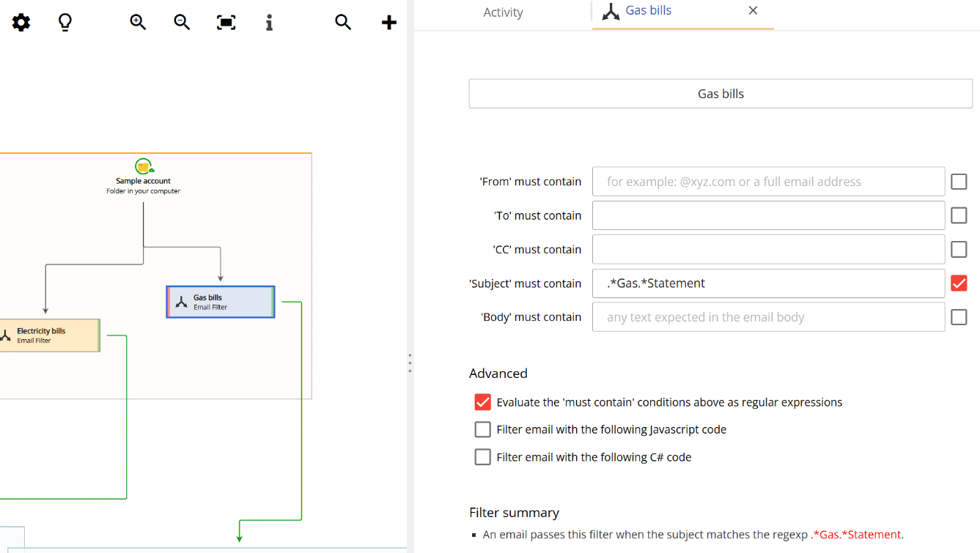
Task: Zoom in on the flowchart
Action: (x=137, y=22)
